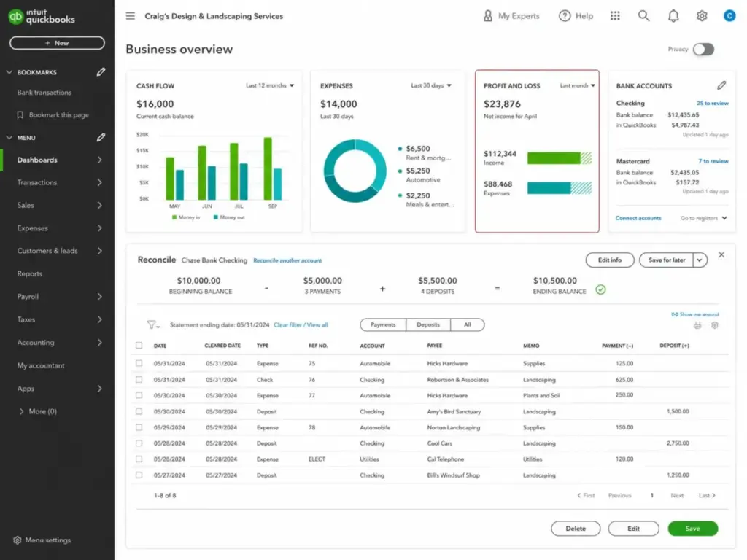Expand More (0) in sidebar
This screenshot has width=747, height=560.
[38, 411]
